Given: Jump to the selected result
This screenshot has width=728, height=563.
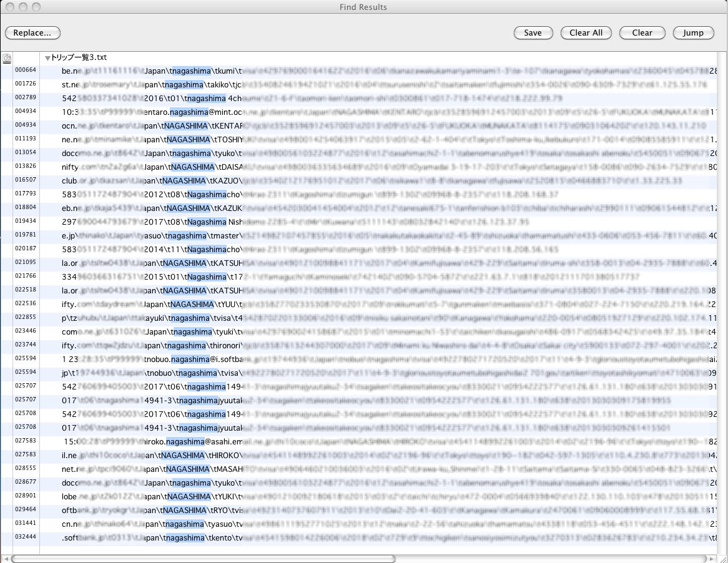Looking at the screenshot, I should click(x=693, y=33).
